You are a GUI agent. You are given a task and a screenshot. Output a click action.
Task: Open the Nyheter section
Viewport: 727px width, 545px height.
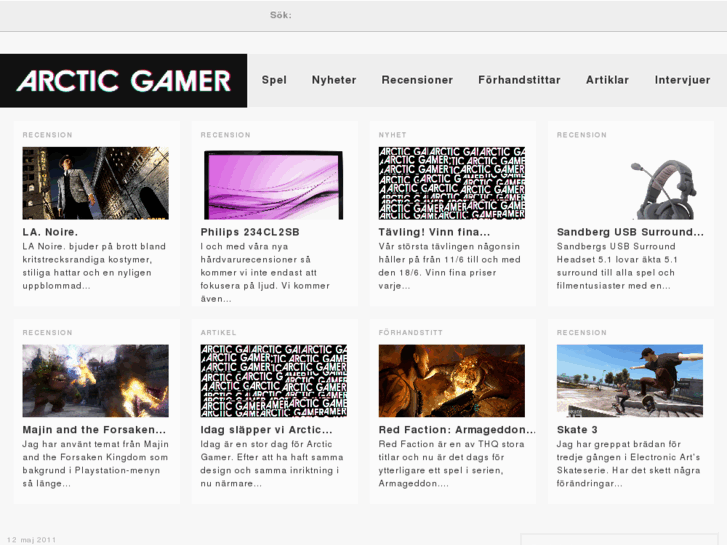334,80
